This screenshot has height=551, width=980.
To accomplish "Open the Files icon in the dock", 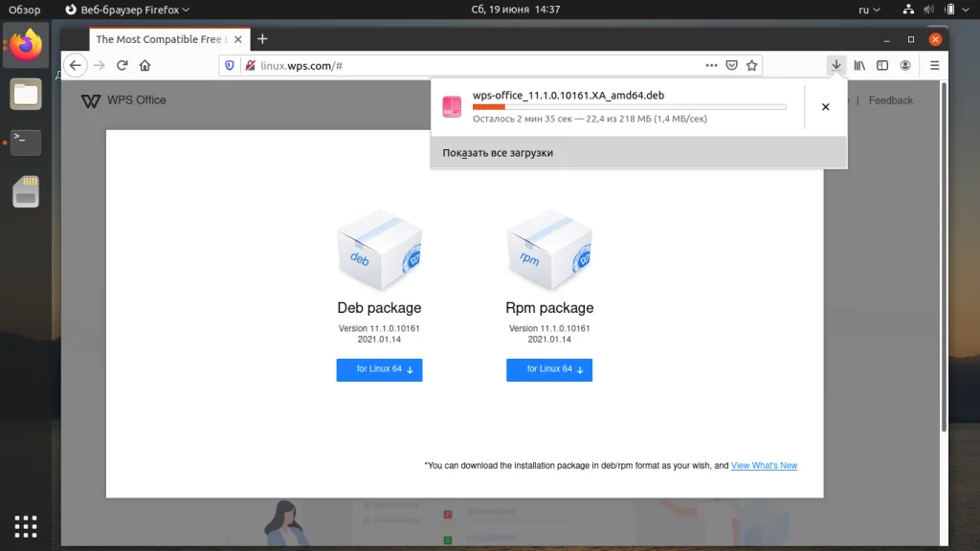I will [25, 94].
